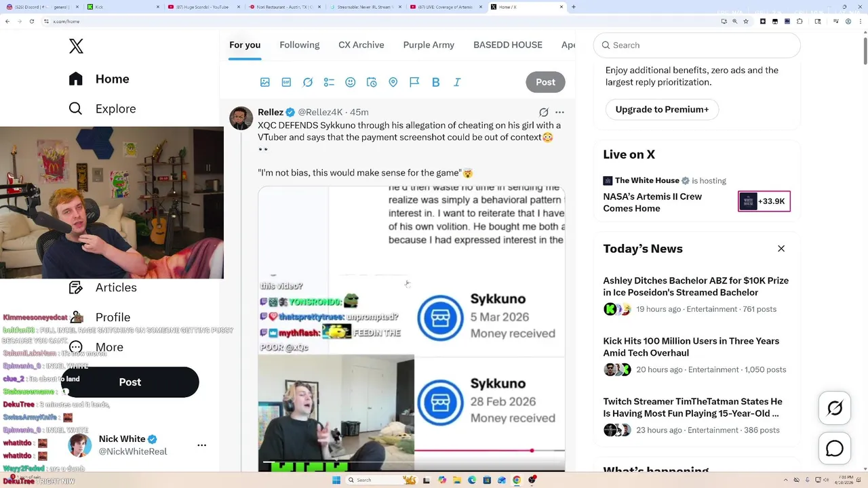Bookmark this page with star icon

(x=746, y=22)
